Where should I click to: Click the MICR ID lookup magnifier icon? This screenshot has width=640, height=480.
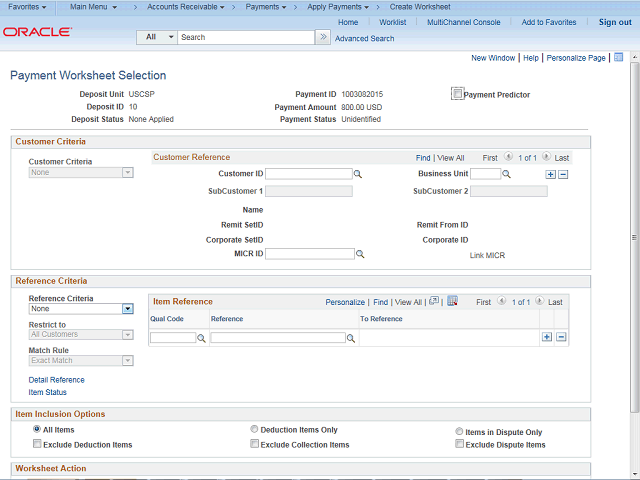tap(360, 255)
